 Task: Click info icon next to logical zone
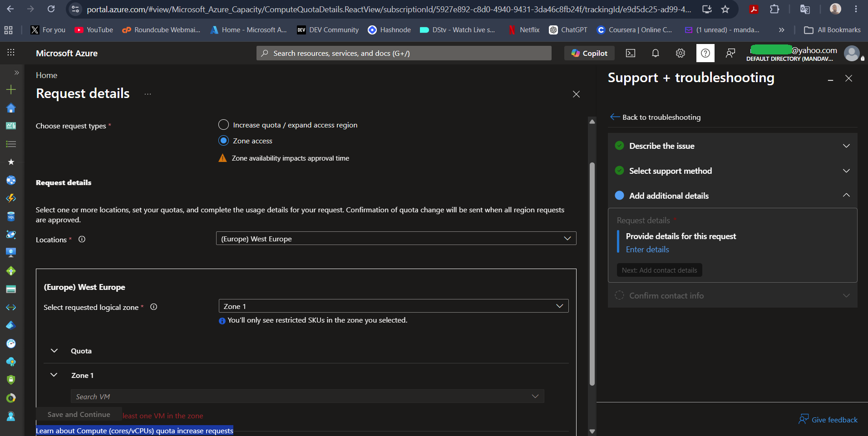(x=153, y=307)
